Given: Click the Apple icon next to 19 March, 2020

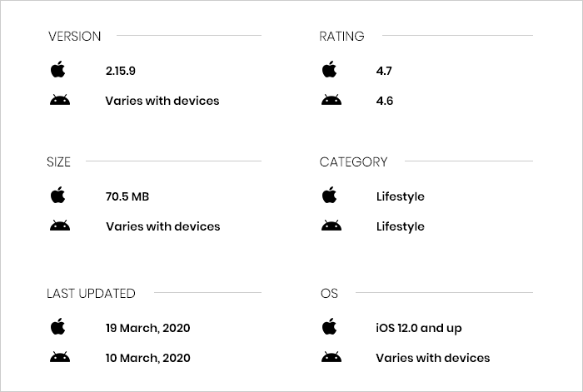Looking at the screenshot, I should click(x=58, y=326).
